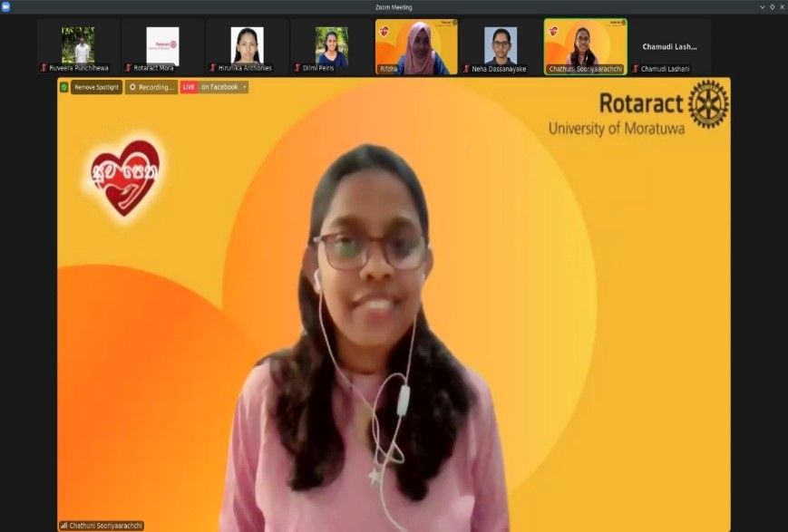Screen dimensions: 788x532
Task: Click the Zoom app icon in title bar
Action: pyautogui.click(x=5, y=6)
